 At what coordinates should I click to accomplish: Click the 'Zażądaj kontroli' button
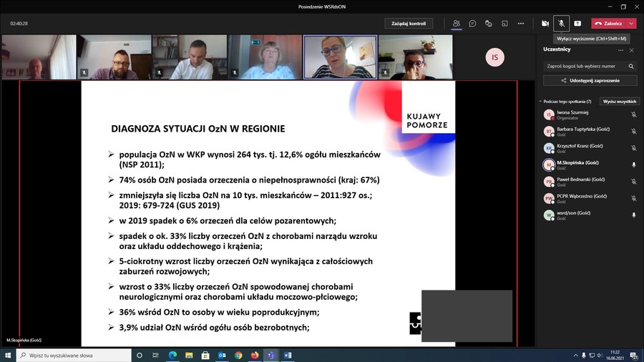pos(409,24)
